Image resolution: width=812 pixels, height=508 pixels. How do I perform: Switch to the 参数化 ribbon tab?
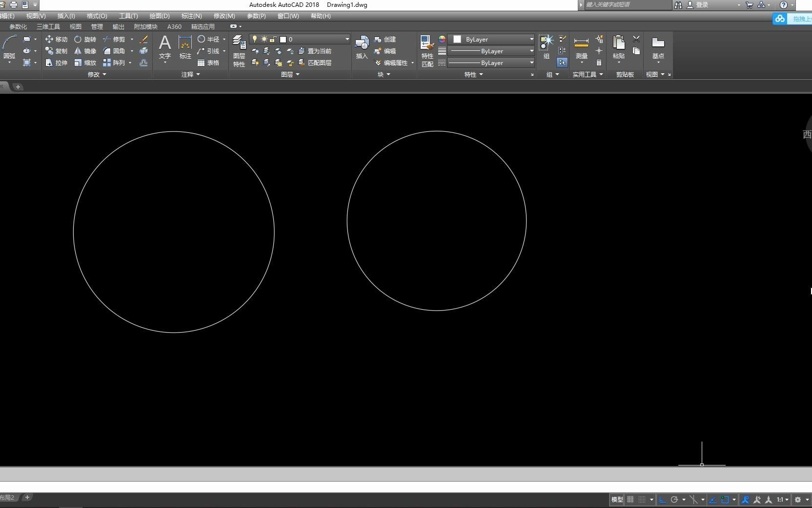[18, 27]
